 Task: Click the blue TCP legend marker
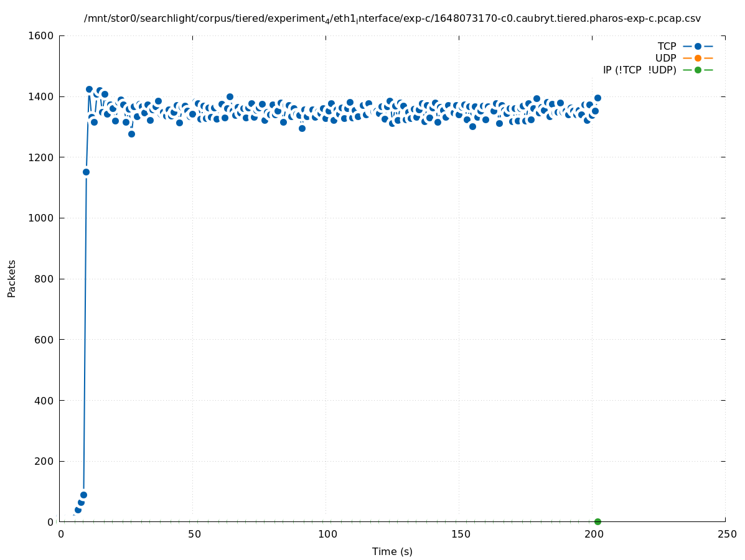coord(698,46)
